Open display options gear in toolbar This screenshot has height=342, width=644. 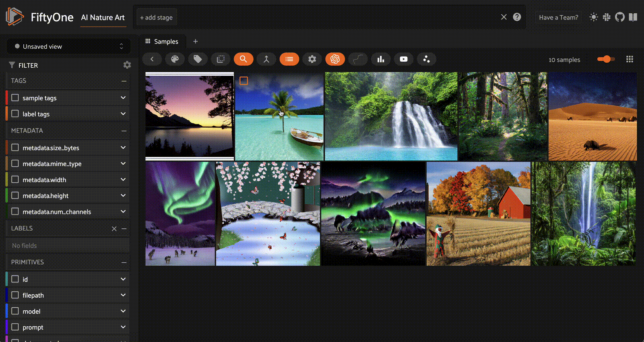(312, 59)
